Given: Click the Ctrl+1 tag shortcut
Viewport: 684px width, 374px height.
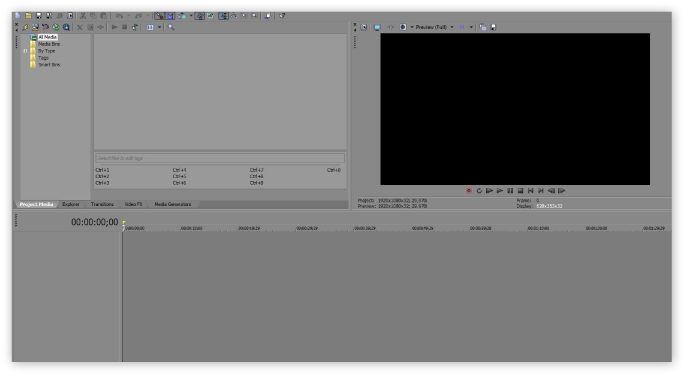Looking at the screenshot, I should [103, 170].
